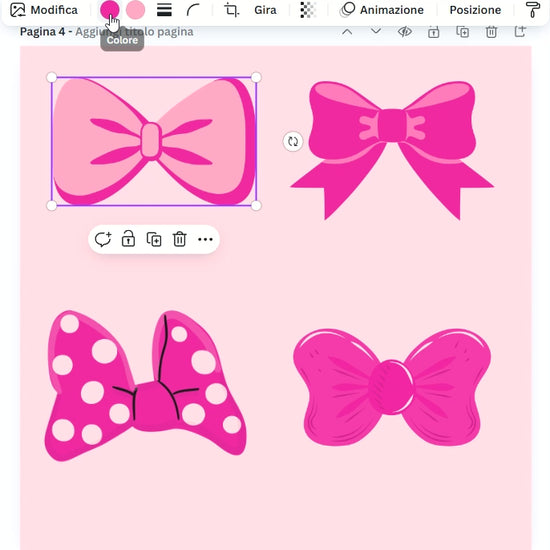Open the Animazione panel

click(382, 10)
